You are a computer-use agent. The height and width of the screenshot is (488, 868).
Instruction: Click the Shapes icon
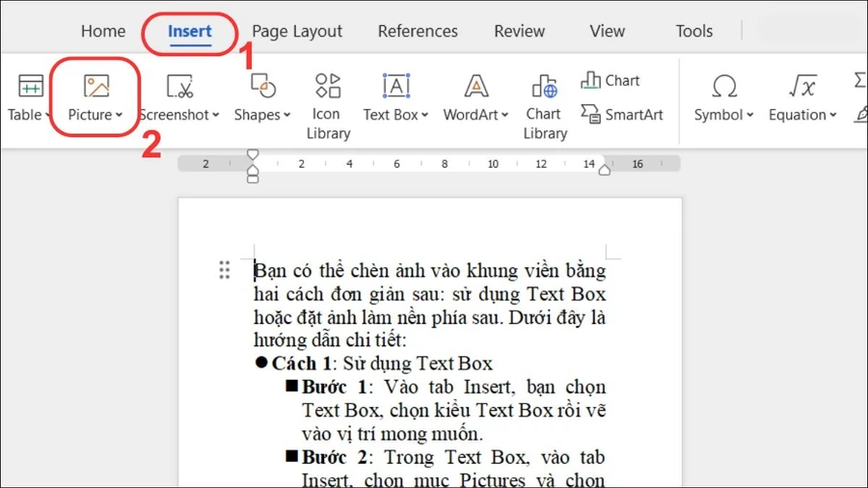click(x=263, y=86)
